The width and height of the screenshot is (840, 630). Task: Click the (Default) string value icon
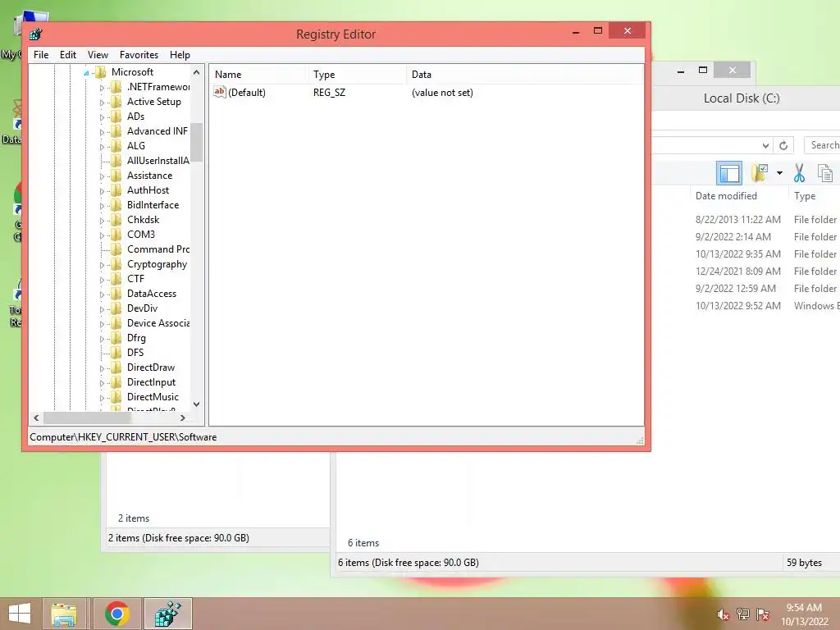point(220,92)
